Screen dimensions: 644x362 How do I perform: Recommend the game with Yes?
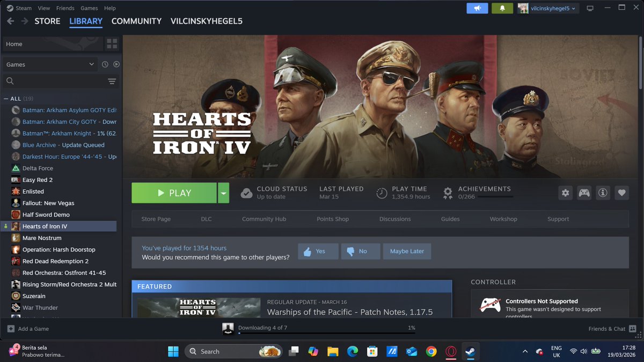coord(318,251)
